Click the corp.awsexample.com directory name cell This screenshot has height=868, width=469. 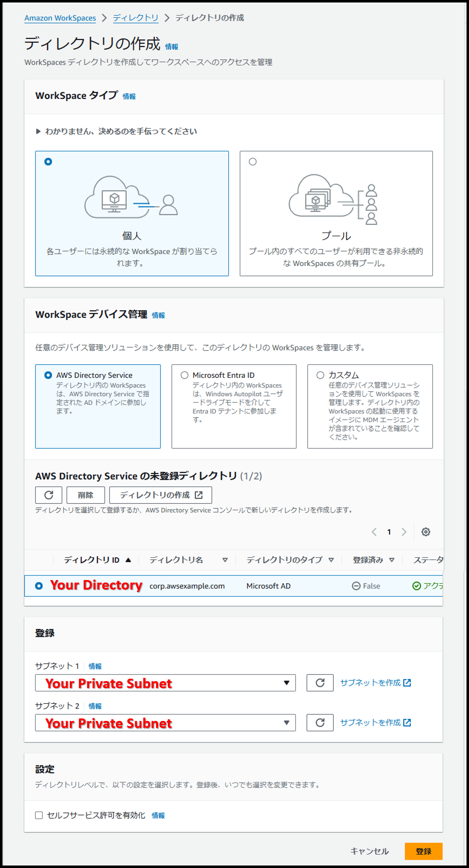tap(187, 586)
